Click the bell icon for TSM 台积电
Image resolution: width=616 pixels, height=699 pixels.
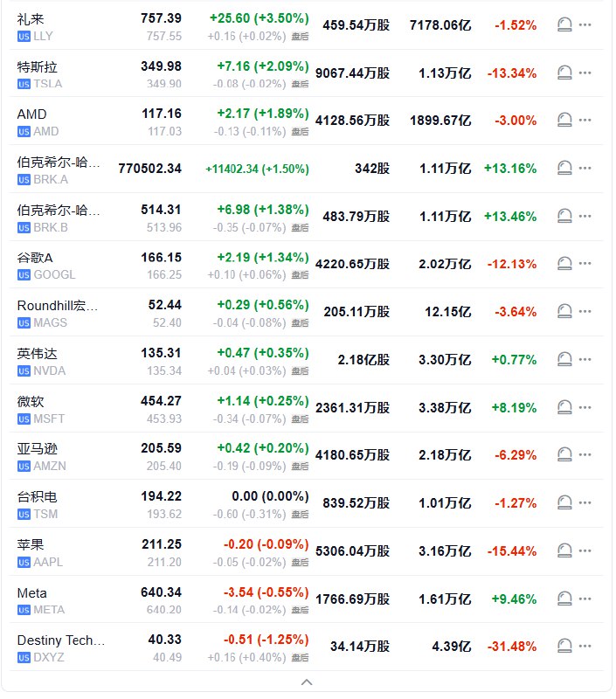pos(564,502)
